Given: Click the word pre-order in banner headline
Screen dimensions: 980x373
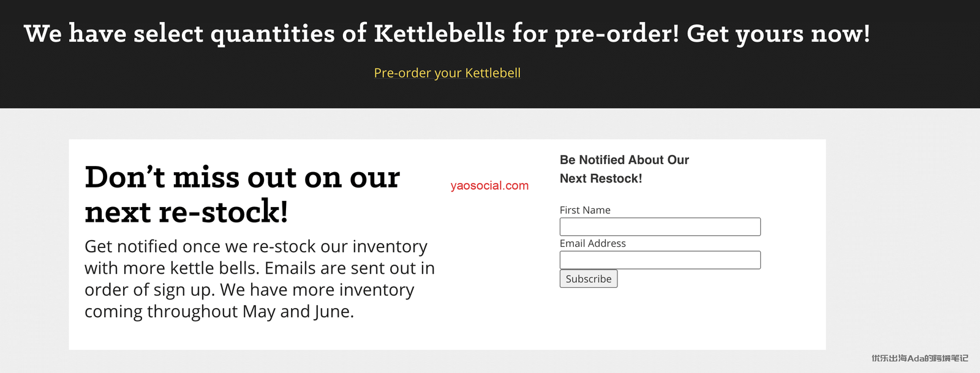Looking at the screenshot, I should (617, 34).
